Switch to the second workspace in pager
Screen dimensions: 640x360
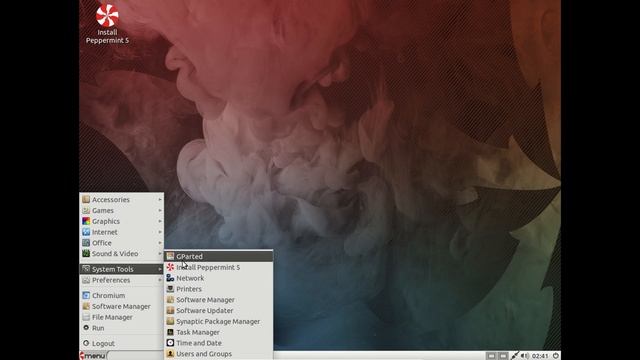[503, 356]
